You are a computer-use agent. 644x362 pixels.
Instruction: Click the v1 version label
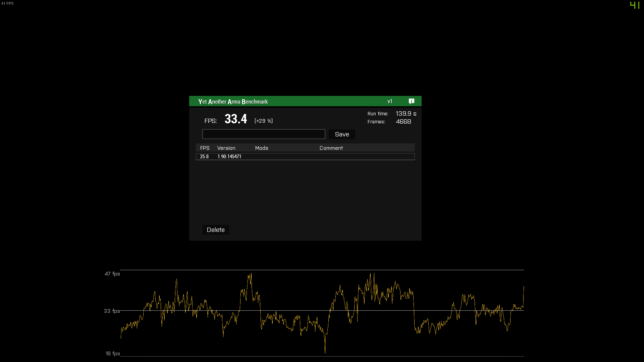pyautogui.click(x=390, y=102)
